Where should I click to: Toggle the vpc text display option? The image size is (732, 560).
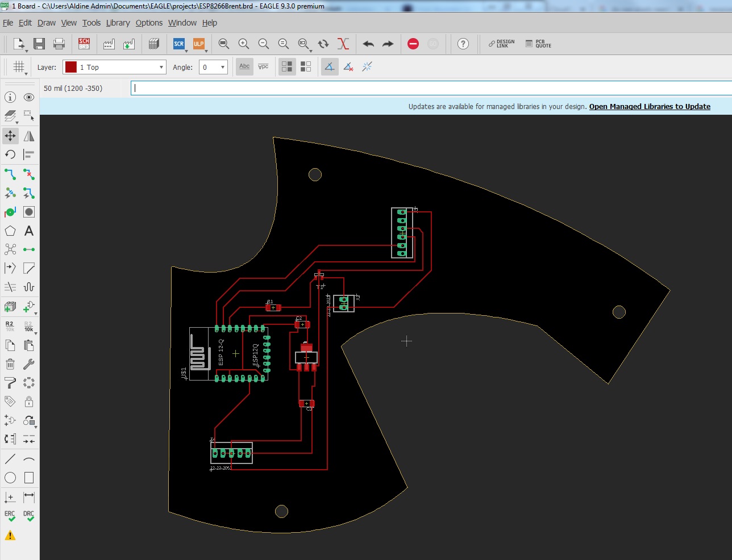[263, 66]
